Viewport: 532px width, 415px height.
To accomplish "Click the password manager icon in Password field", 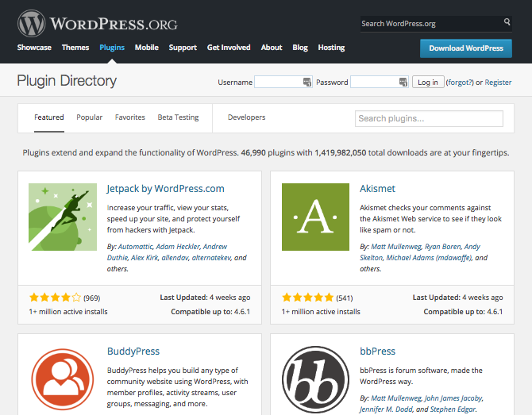I will pyautogui.click(x=403, y=82).
